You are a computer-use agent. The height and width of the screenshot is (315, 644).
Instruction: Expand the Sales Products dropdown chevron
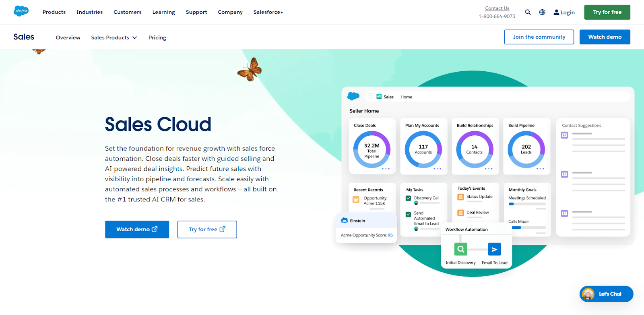pyautogui.click(x=134, y=37)
